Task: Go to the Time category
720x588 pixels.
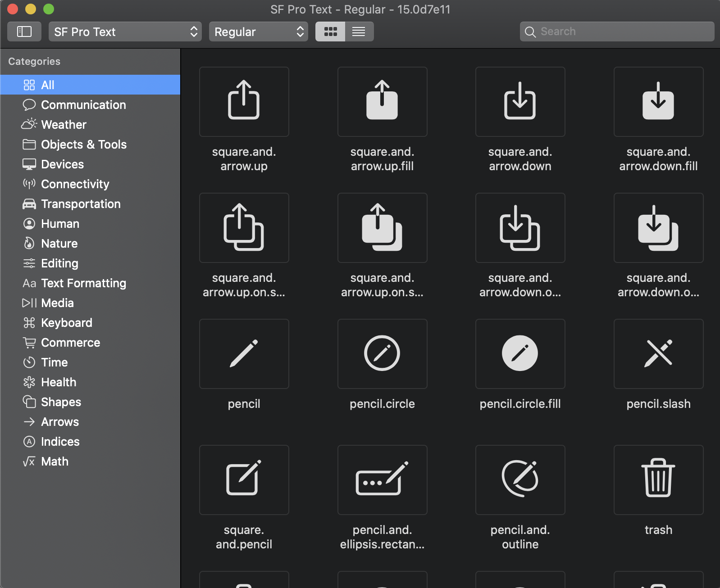Action: pos(90,362)
